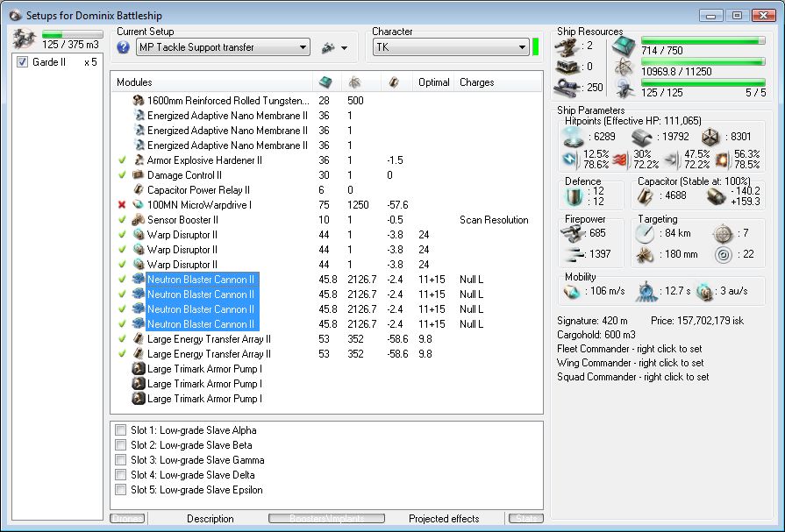Enable Slot 1 Low-grade Slave Alpha implant
The height and width of the screenshot is (532, 785).
(120, 430)
